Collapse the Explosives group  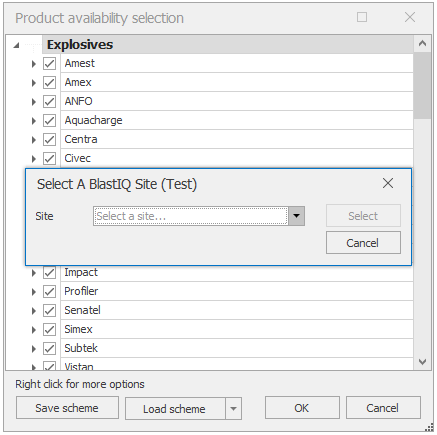pos(16,45)
